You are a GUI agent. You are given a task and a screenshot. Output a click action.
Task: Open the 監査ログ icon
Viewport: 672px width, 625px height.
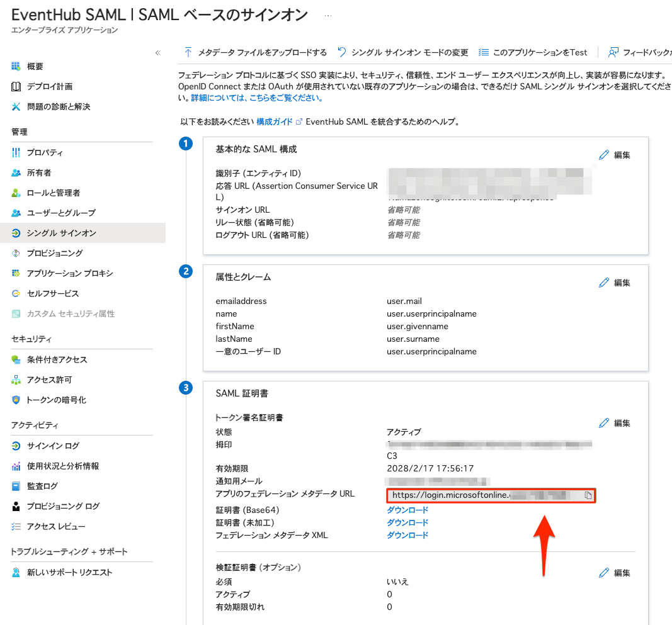pos(16,486)
